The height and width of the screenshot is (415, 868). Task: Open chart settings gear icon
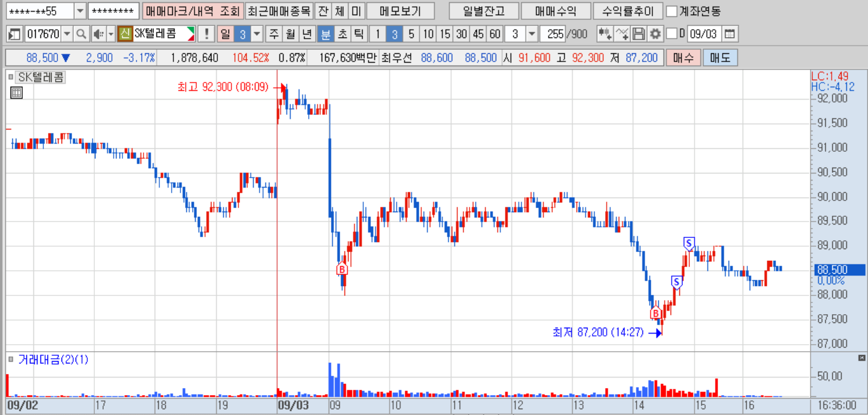(655, 34)
